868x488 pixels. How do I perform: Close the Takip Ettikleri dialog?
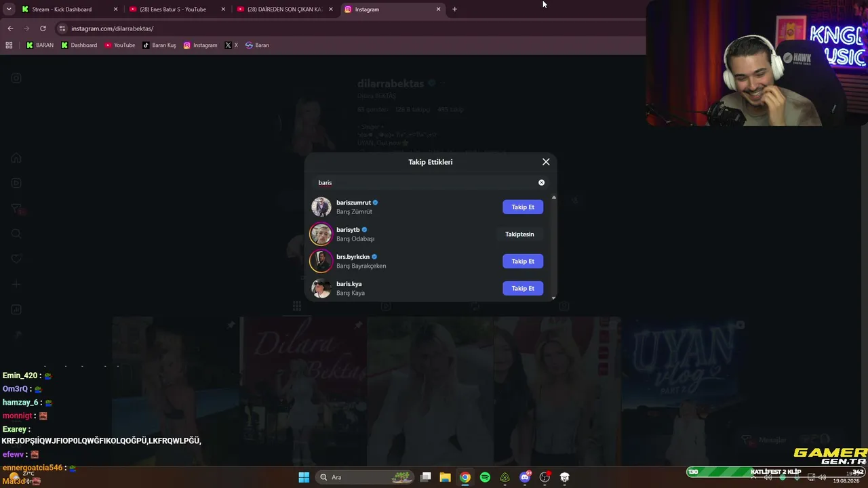(546, 162)
